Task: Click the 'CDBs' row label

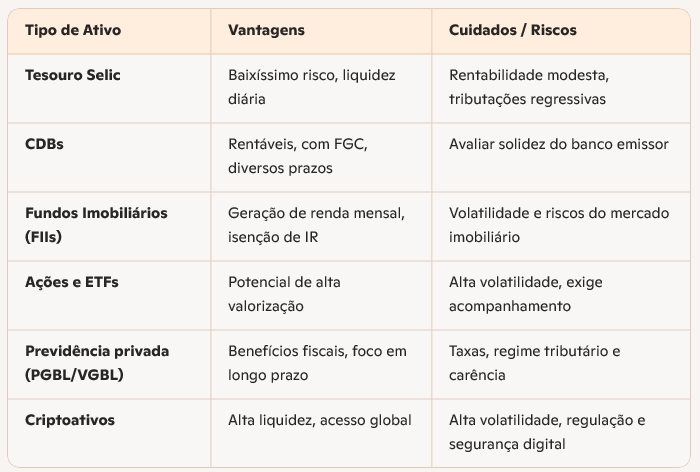Action: (44, 144)
